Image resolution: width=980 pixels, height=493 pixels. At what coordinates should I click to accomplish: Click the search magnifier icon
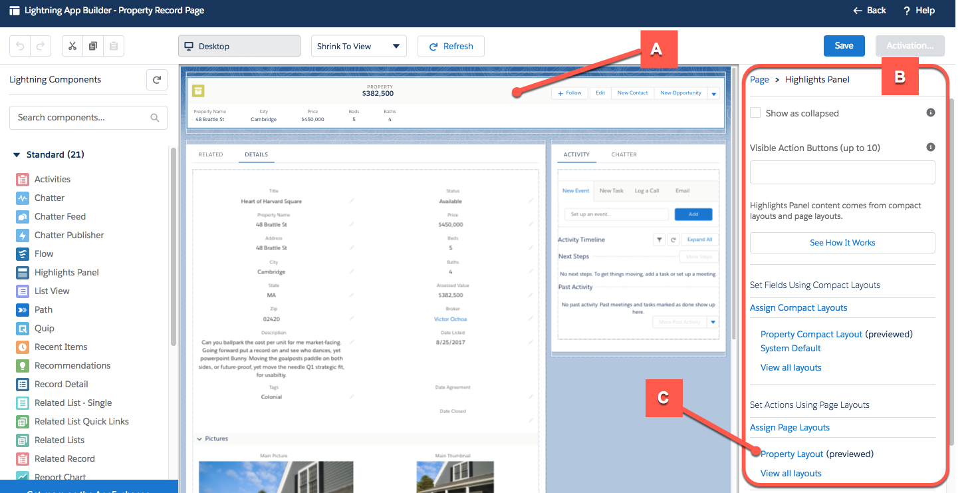pos(155,118)
